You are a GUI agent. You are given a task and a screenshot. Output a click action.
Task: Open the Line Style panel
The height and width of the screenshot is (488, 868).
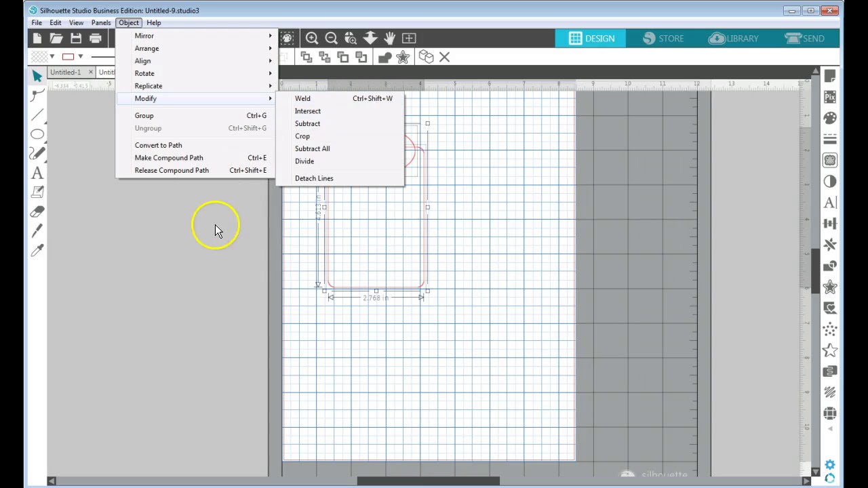tap(830, 139)
